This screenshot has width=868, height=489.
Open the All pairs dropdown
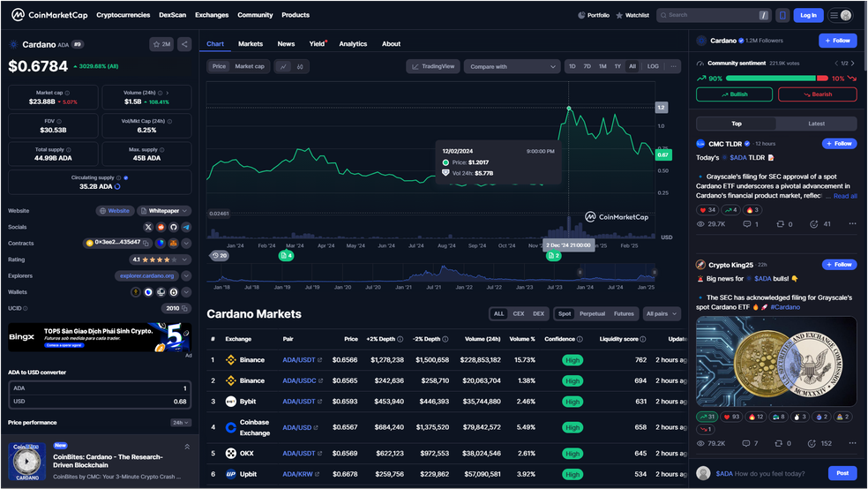(662, 314)
